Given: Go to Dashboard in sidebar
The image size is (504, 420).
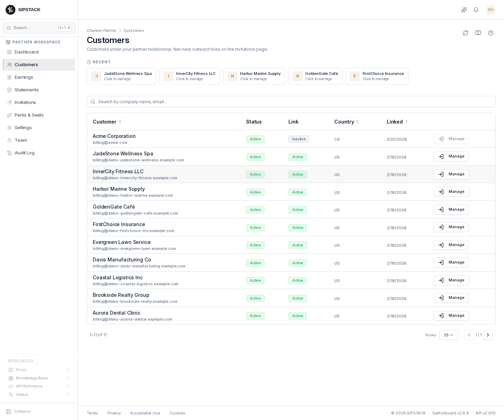Looking at the screenshot, I should [39, 52].
